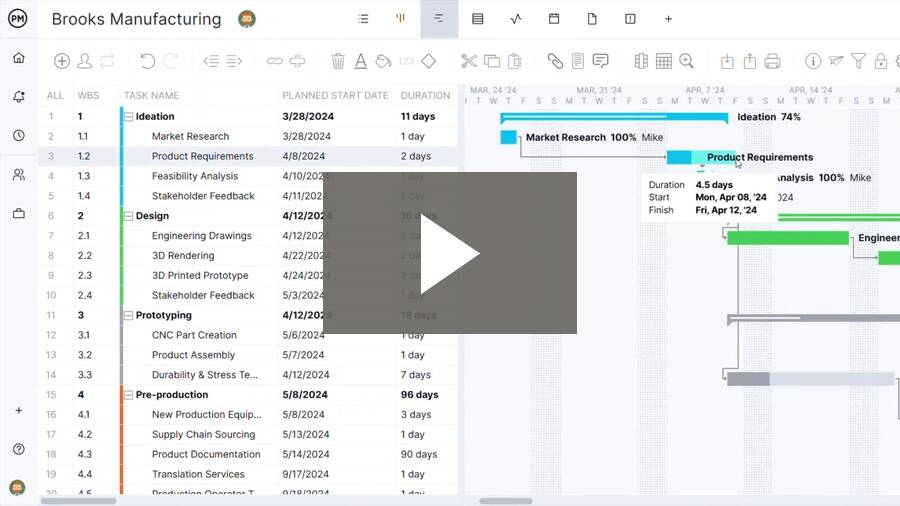
Task: Open the paint bucket fill color
Action: pos(383,61)
